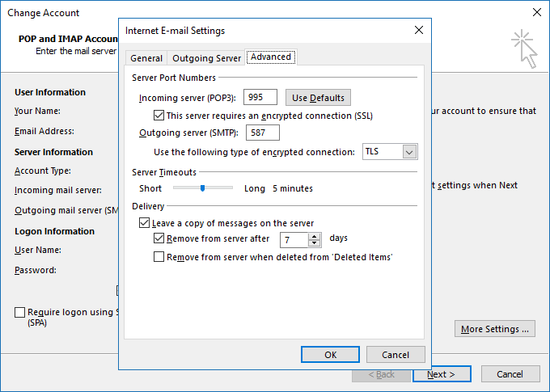The height and width of the screenshot is (392, 550).
Task: Adjust the Server Timeouts slider thumb
Action: click(202, 188)
